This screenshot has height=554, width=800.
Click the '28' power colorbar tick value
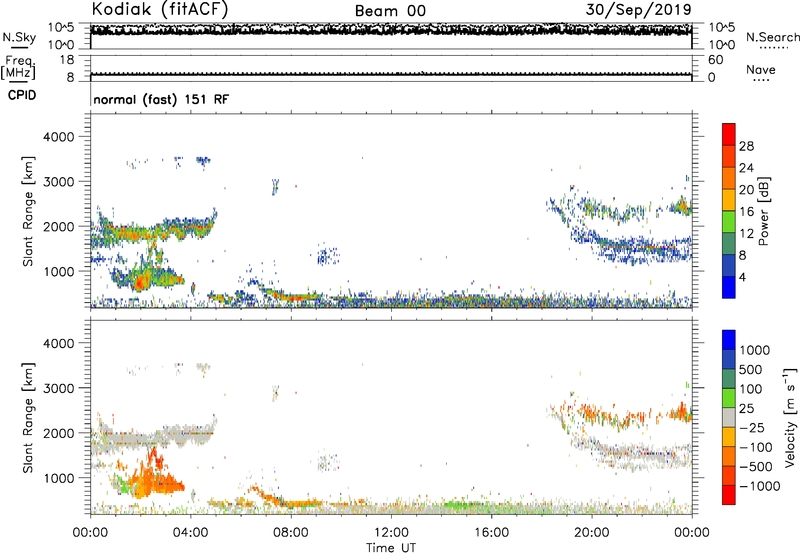tap(746, 146)
